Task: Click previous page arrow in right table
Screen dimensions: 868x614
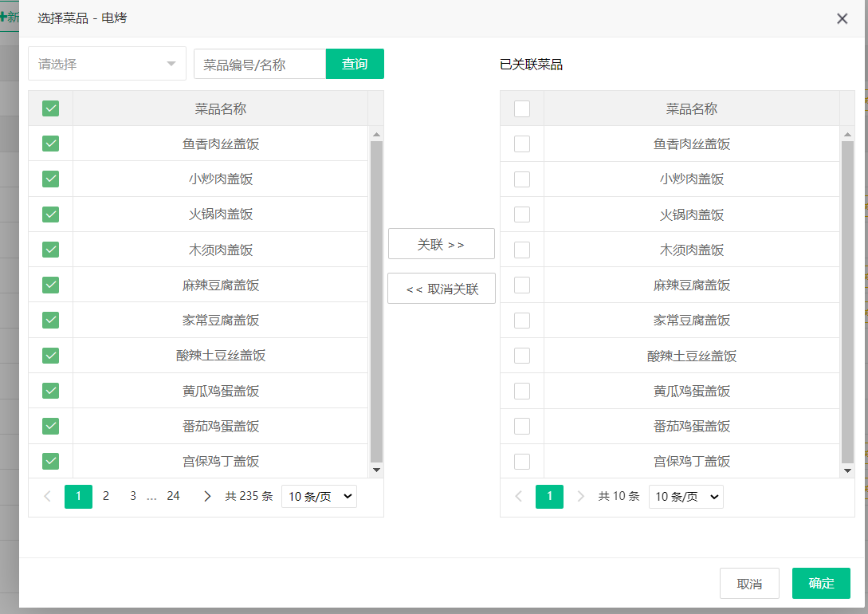Action: click(x=519, y=496)
